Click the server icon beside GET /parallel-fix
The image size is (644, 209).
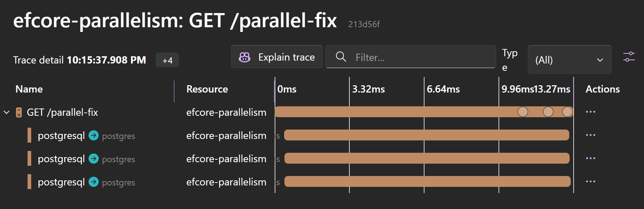click(x=18, y=112)
